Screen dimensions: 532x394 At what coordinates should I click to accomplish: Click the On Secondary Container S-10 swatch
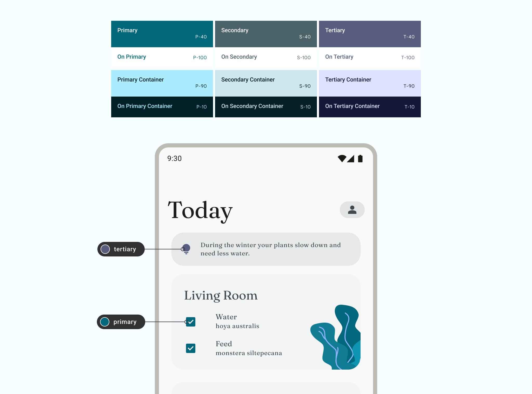tap(266, 106)
